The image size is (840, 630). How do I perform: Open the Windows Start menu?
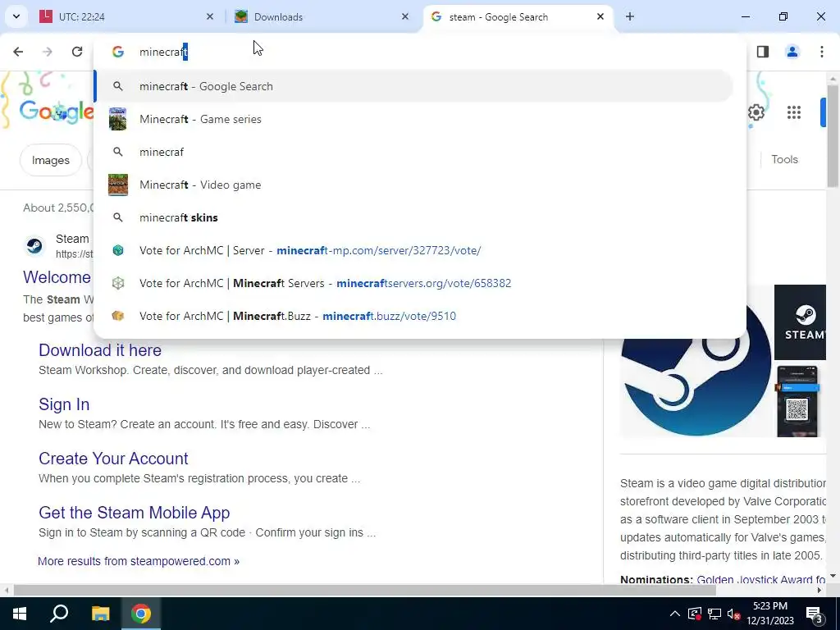(20, 614)
